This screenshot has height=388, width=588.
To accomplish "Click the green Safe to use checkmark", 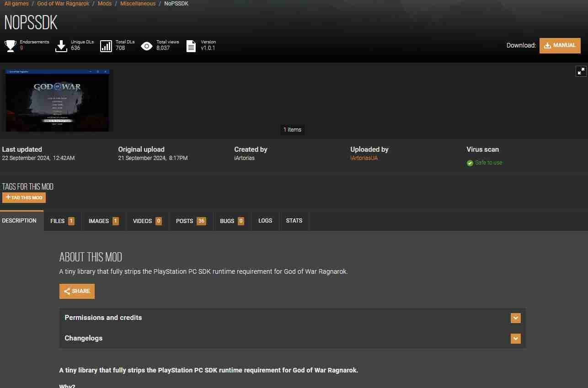I will (x=470, y=163).
